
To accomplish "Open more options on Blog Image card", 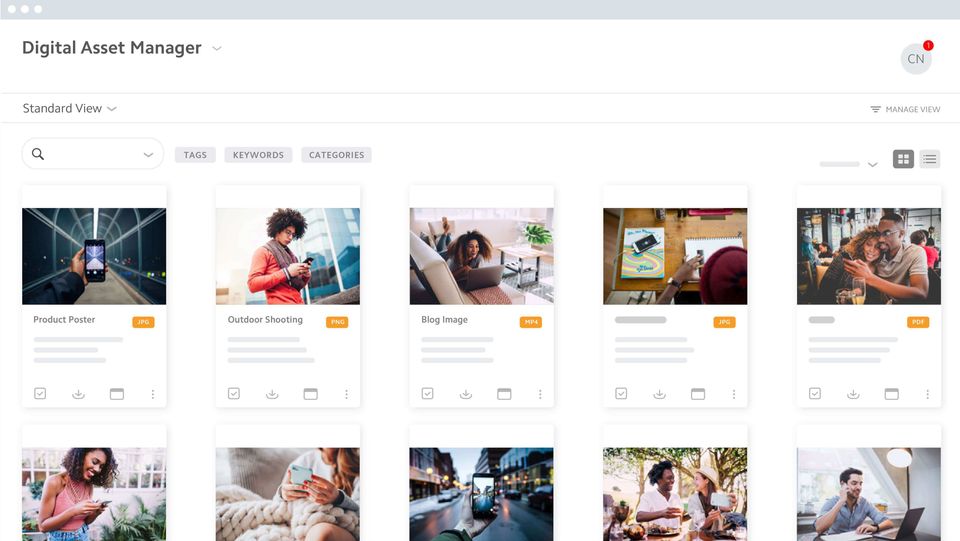I will 540,394.
